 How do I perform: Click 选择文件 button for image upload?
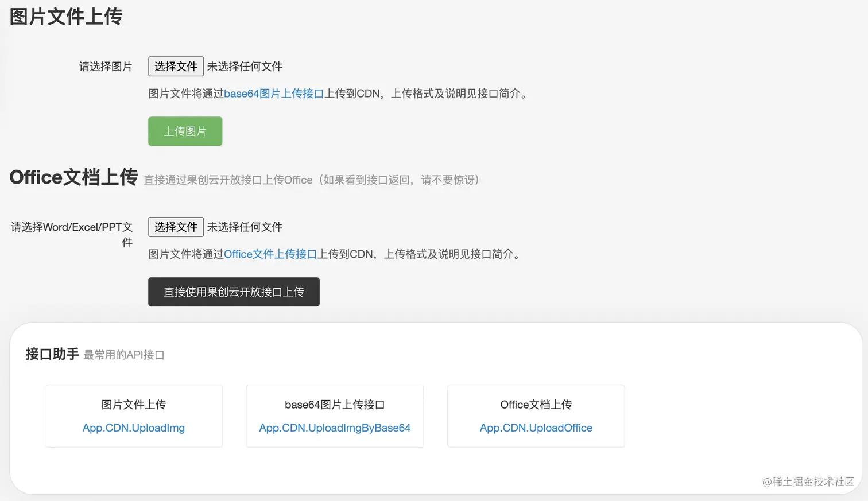pyautogui.click(x=176, y=67)
